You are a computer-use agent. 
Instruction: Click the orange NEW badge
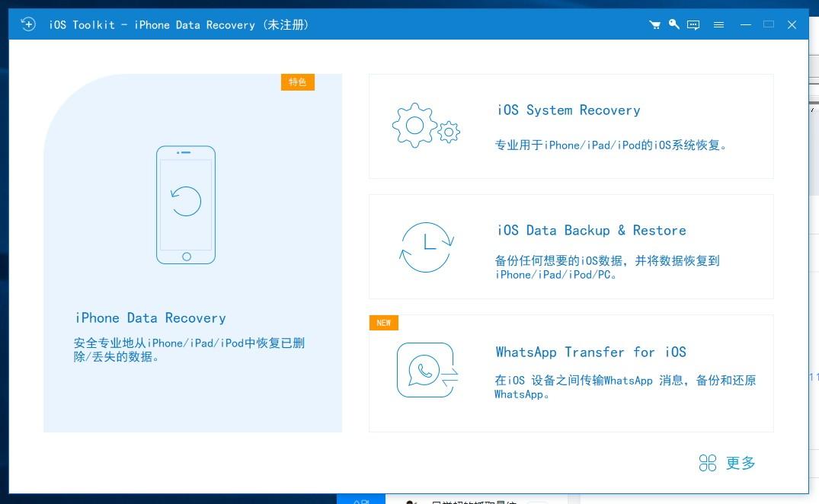pos(384,323)
